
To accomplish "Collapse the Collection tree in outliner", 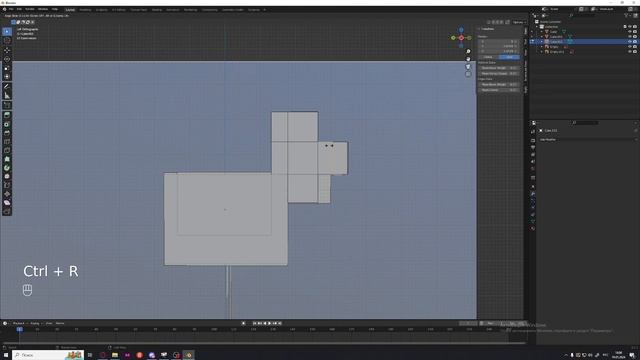I will [537, 27].
